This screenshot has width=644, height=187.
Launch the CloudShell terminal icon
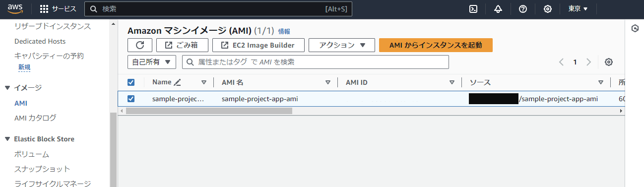[473, 9]
